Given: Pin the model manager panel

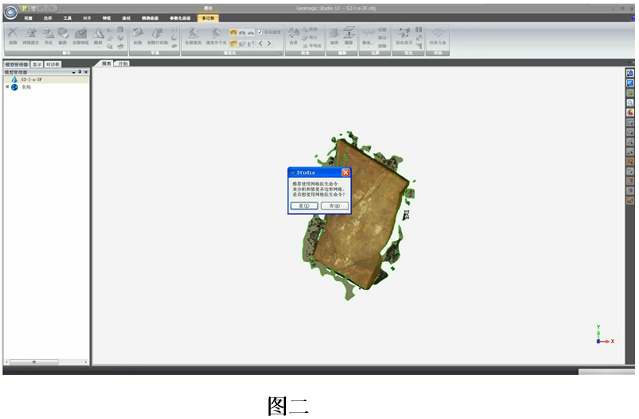Looking at the screenshot, I should point(79,72).
